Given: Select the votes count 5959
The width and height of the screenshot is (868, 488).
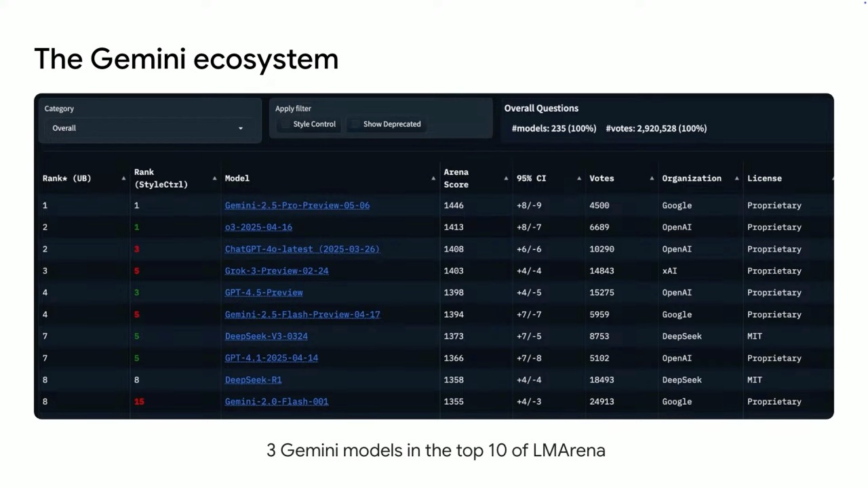Looking at the screenshot, I should (x=599, y=314).
